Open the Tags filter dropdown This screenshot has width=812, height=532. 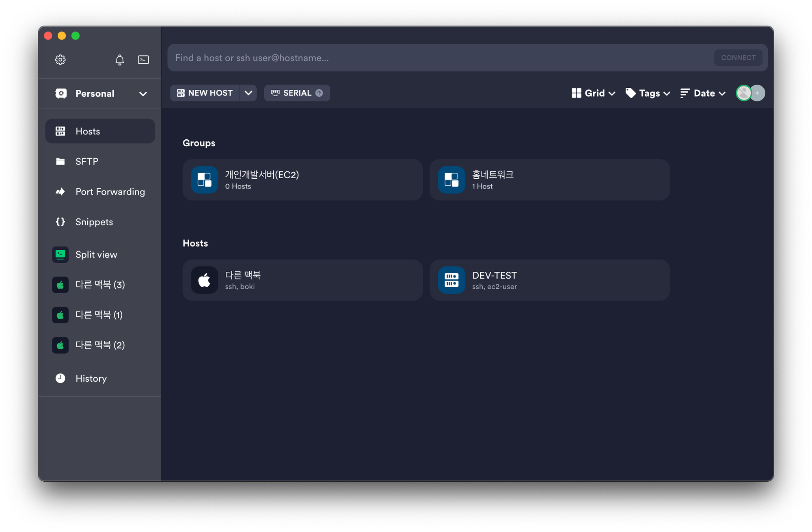pos(648,93)
